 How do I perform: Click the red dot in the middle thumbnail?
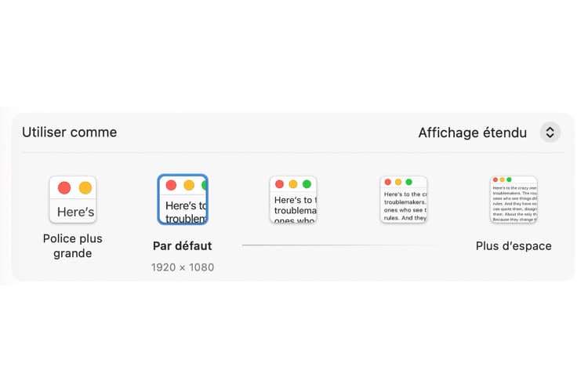[x=279, y=184]
